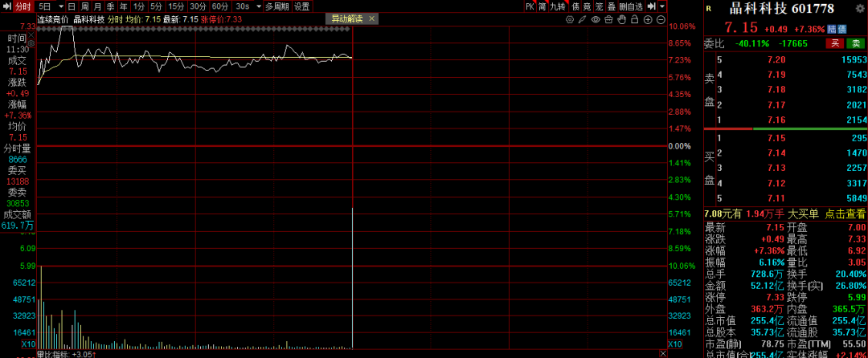Select the 15分 timeframe tab

click(x=175, y=6)
